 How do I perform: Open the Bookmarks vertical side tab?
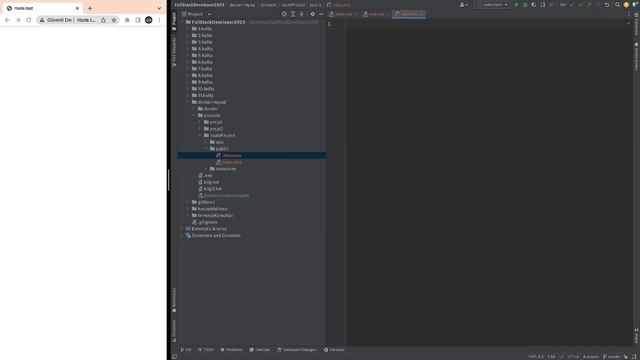(x=174, y=300)
